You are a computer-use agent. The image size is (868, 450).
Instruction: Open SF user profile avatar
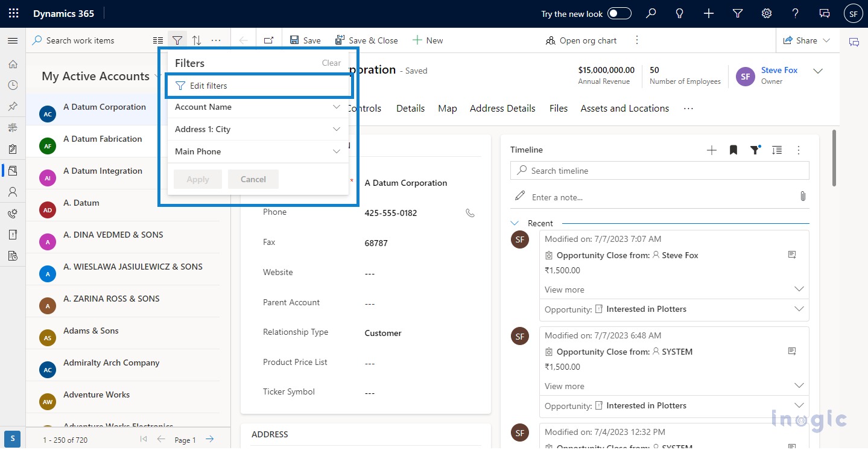click(x=853, y=13)
